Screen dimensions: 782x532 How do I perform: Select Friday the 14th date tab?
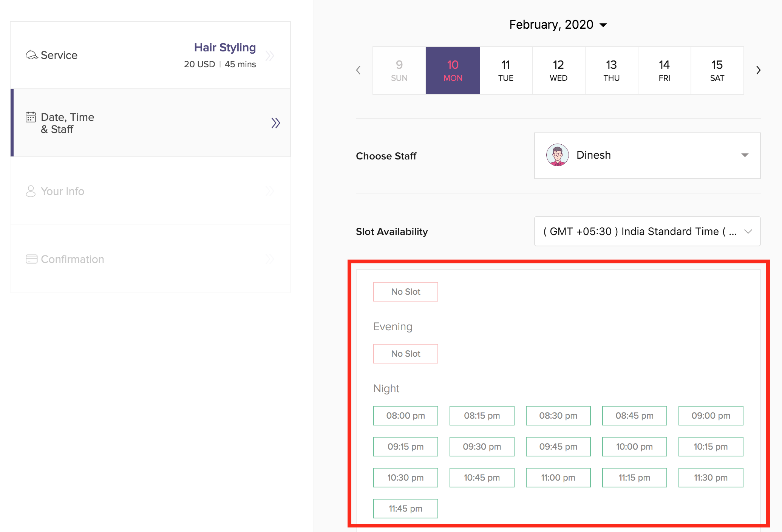[664, 70]
